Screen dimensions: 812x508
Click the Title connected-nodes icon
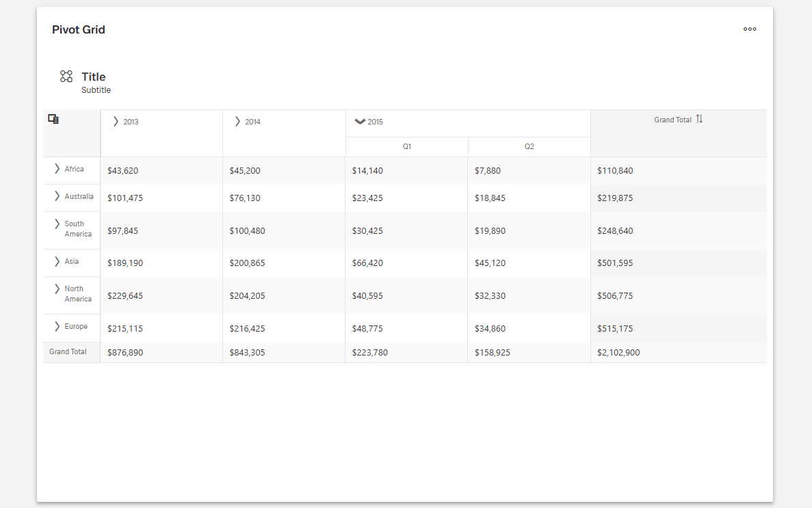pyautogui.click(x=66, y=77)
